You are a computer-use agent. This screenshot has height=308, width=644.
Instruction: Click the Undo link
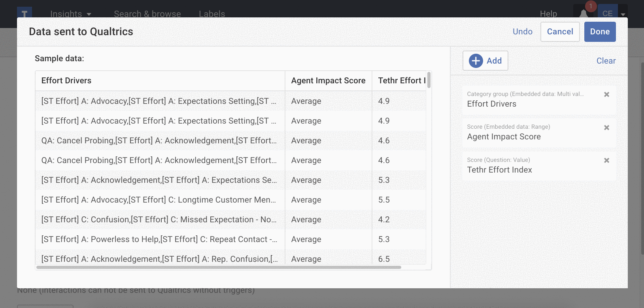(x=522, y=32)
